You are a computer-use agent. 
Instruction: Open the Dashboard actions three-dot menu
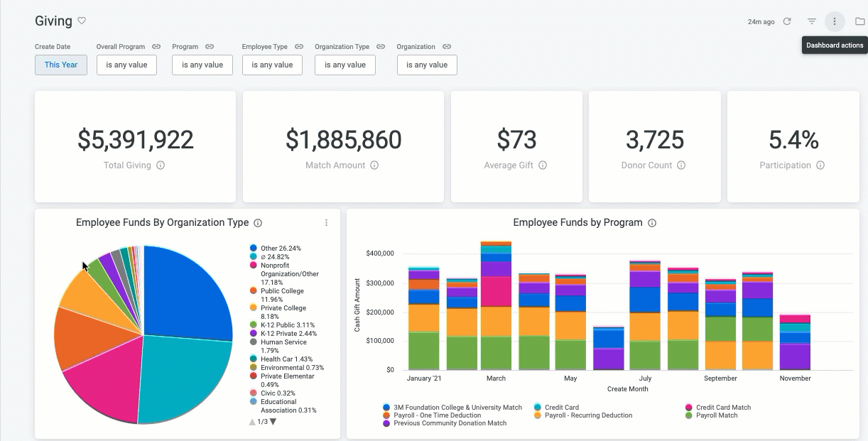[x=835, y=22]
